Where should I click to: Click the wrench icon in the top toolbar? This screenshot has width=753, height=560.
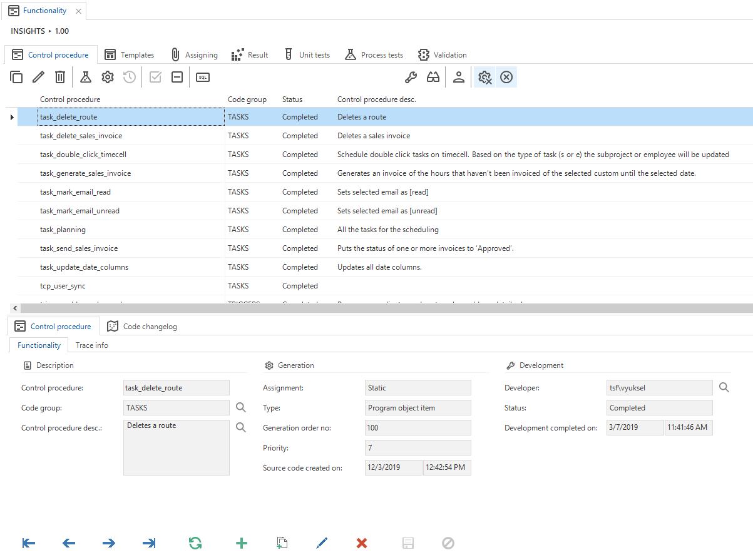click(411, 77)
